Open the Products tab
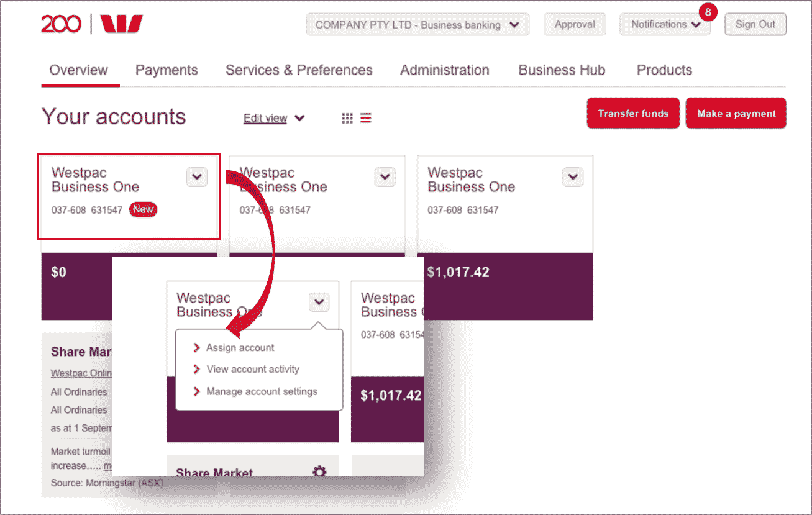Image resolution: width=812 pixels, height=515 pixels. point(664,70)
